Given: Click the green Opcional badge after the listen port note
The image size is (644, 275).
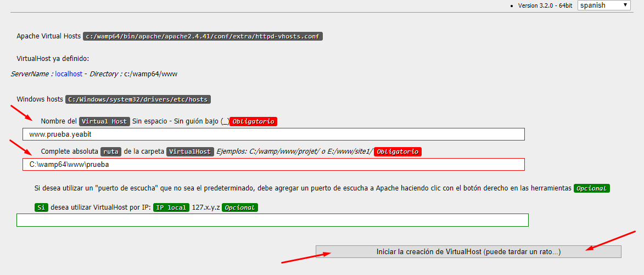Looking at the screenshot, I should [592, 188].
